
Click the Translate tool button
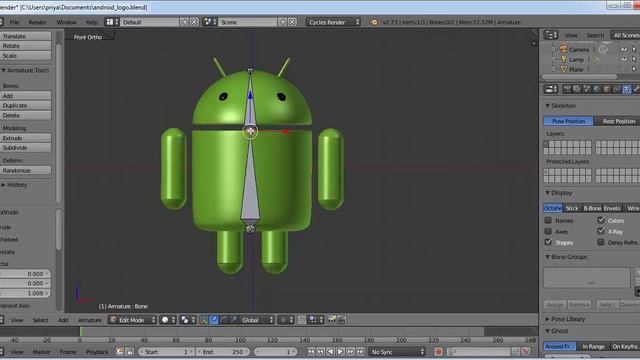point(25,36)
